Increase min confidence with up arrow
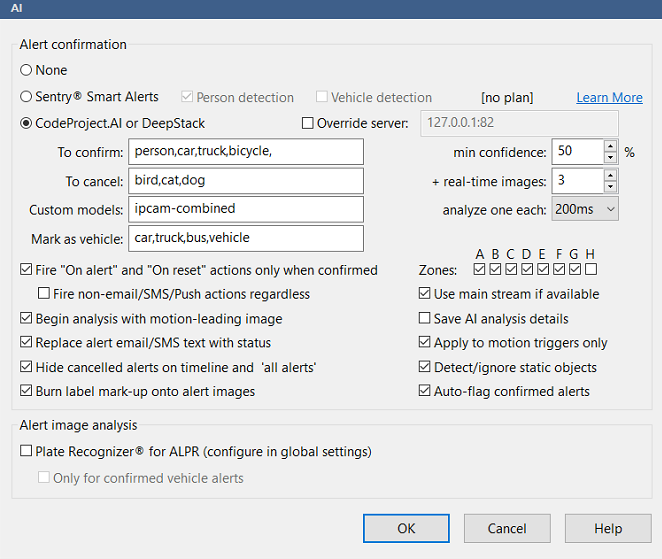 [x=610, y=146]
